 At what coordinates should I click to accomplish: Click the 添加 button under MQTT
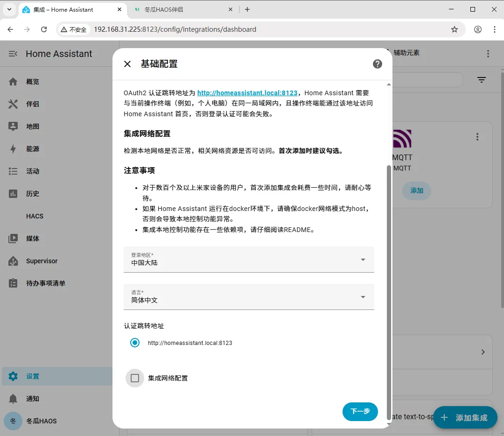pos(417,190)
